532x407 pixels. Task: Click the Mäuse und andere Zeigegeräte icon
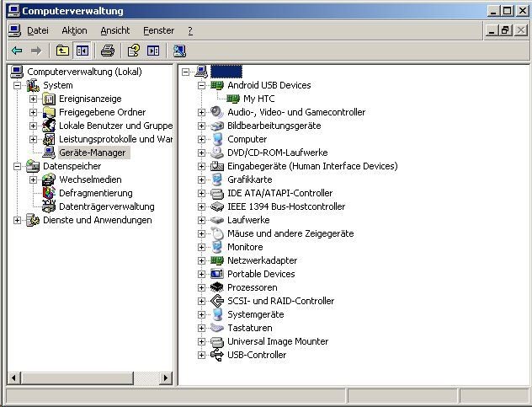217,233
